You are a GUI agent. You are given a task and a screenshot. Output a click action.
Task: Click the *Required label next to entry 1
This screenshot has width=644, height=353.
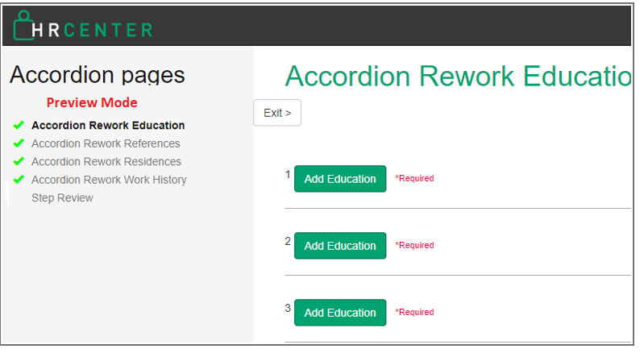[414, 178]
